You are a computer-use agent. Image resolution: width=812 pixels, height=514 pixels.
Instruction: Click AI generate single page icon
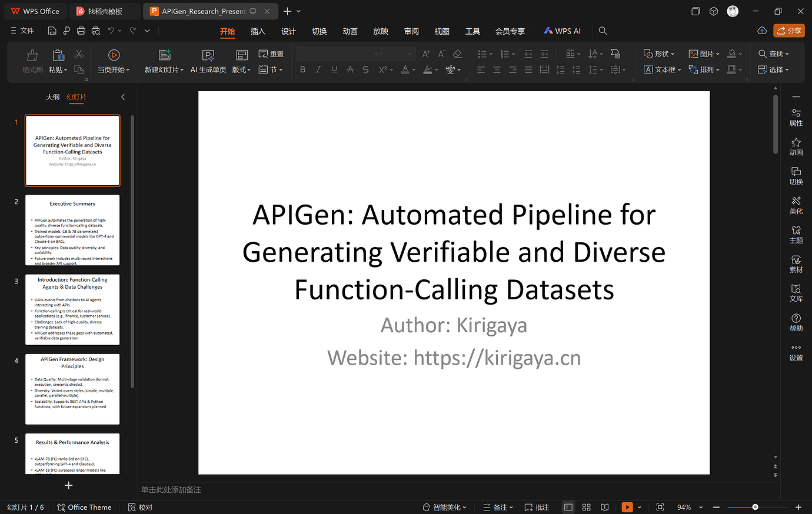coord(208,55)
